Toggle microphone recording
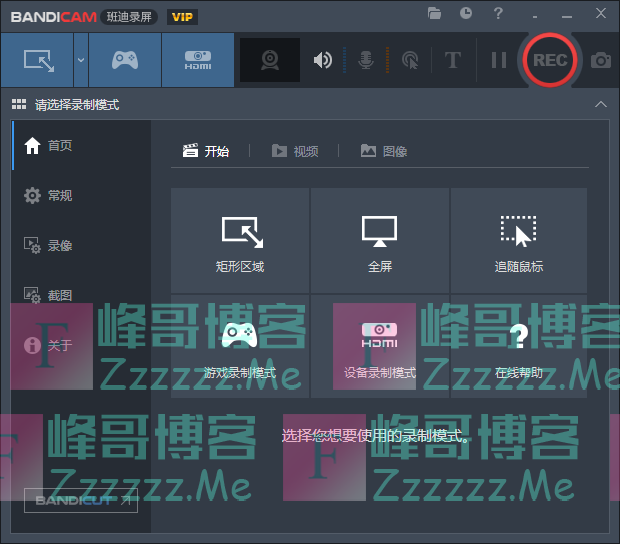620x544 pixels. [x=366, y=60]
